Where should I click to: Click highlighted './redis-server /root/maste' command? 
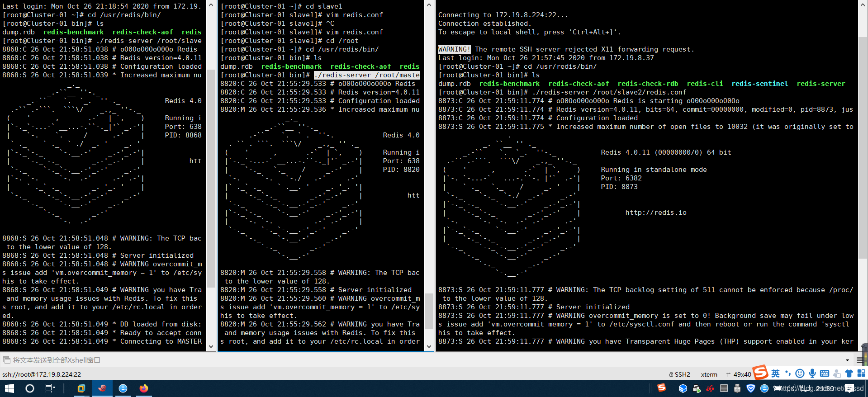point(367,75)
